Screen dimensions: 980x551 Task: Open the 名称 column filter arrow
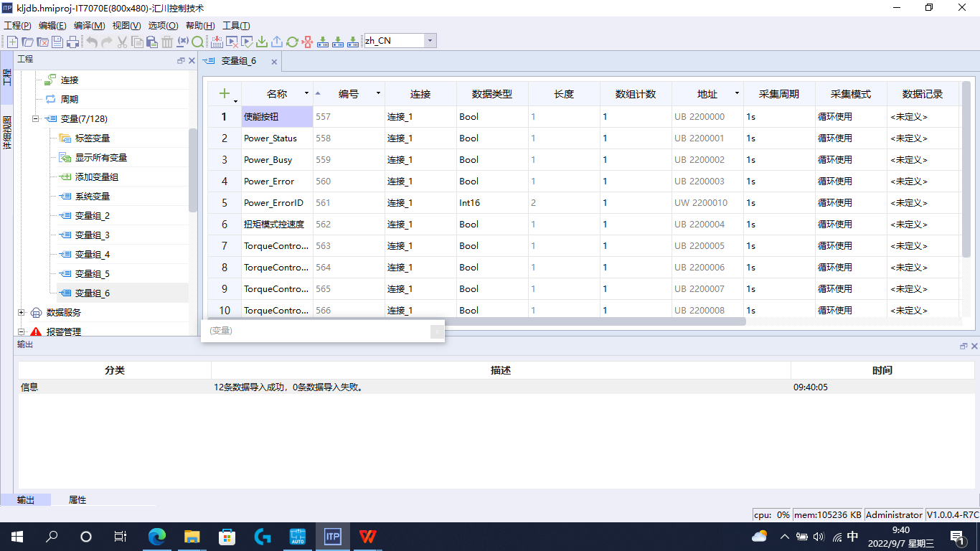(x=307, y=94)
